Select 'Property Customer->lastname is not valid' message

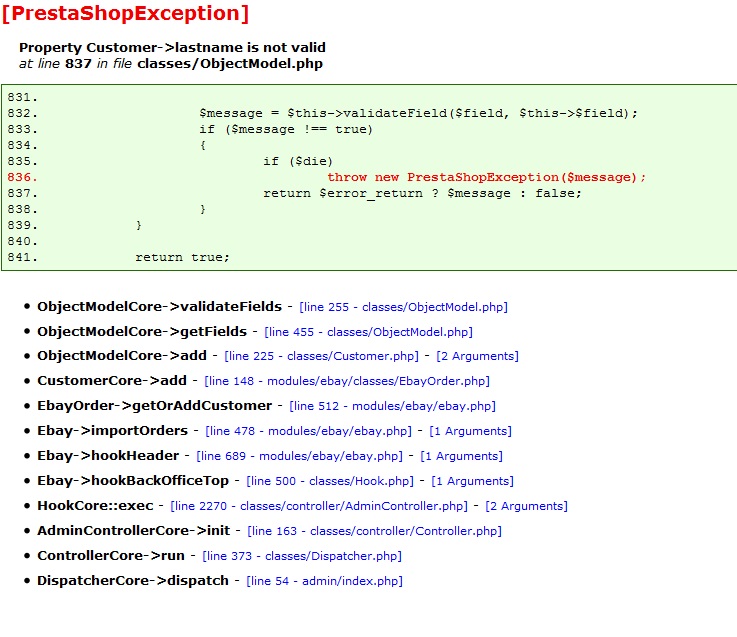click(x=172, y=47)
